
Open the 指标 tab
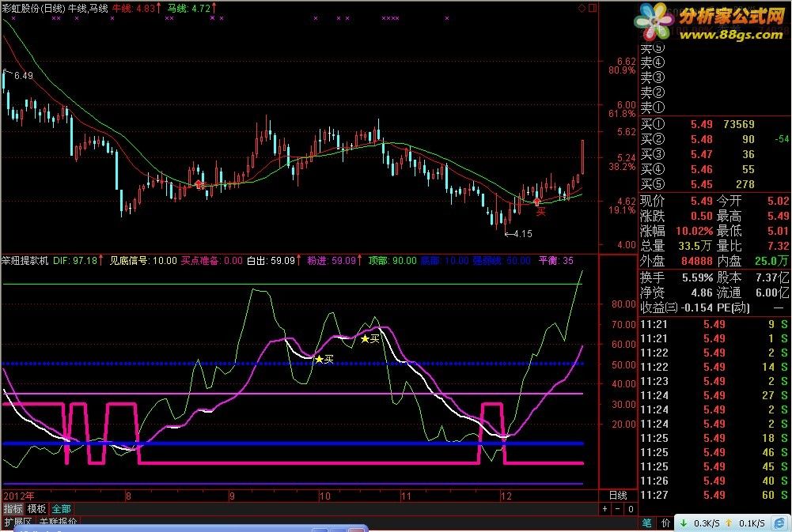[13, 509]
